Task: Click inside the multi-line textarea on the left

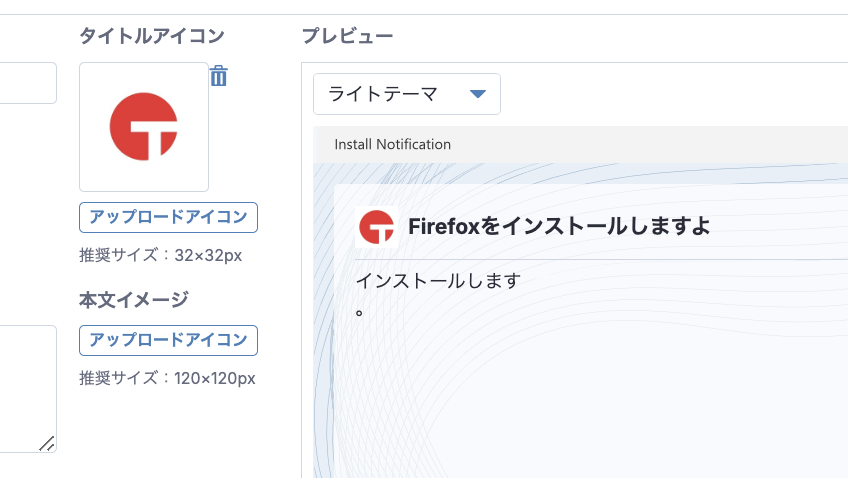Action: point(25,385)
